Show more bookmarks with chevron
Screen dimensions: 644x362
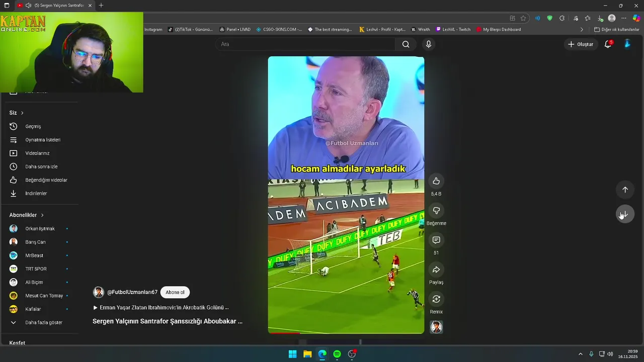[582, 30]
